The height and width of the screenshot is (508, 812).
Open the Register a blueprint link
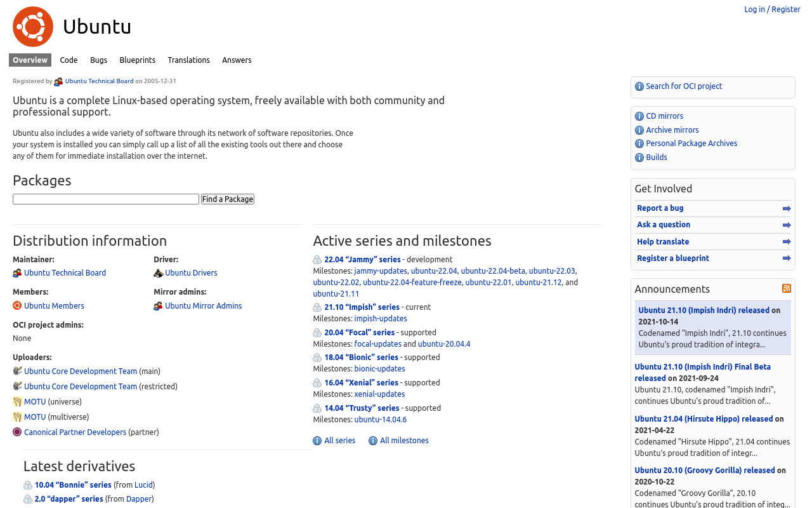coord(673,258)
